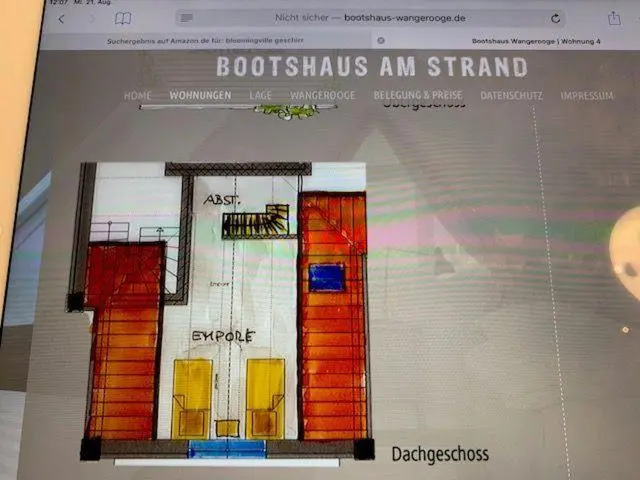640x480 pixels.
Task: Tap the Dachgeschoss caption label
Action: (440, 454)
